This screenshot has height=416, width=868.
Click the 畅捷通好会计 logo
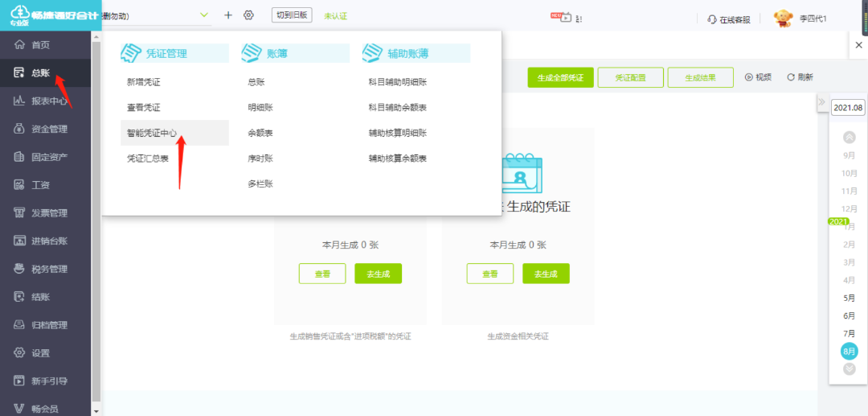(51, 15)
